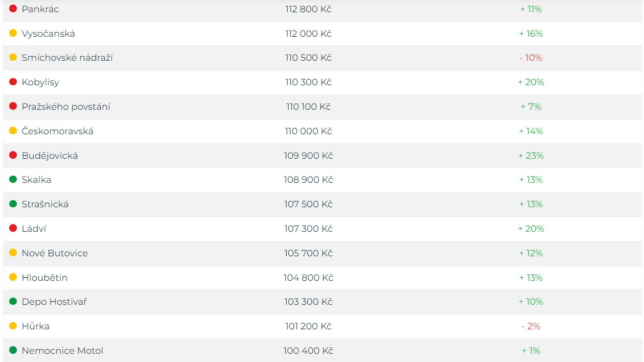Click the green dot next to Nemocnice Motol
644x362 pixels.
tap(13, 350)
